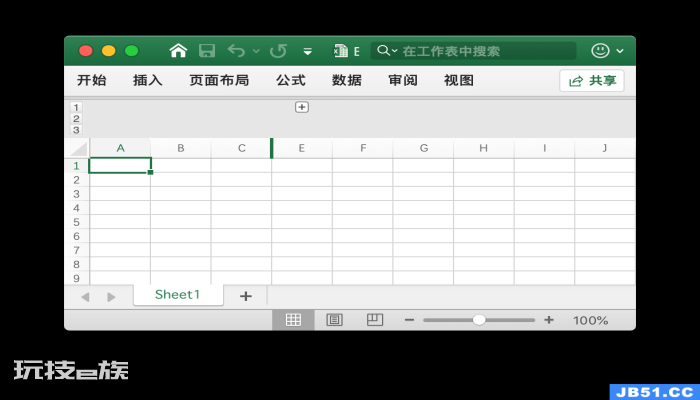The image size is (700, 400).
Task: Select column F header
Action: (363, 148)
